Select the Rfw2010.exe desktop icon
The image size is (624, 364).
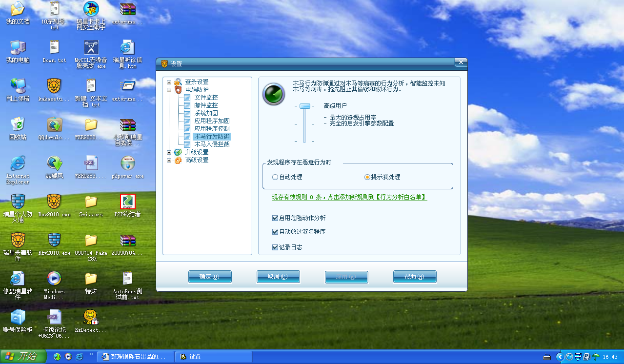54,244
